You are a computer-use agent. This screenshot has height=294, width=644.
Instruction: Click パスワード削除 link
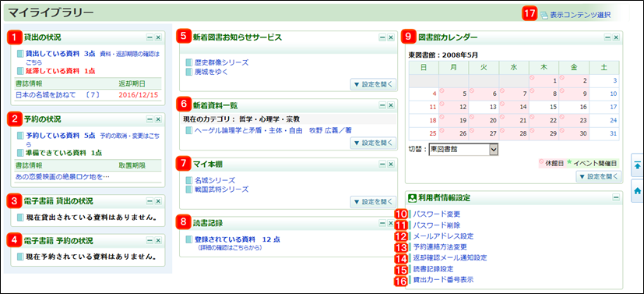[436, 225]
